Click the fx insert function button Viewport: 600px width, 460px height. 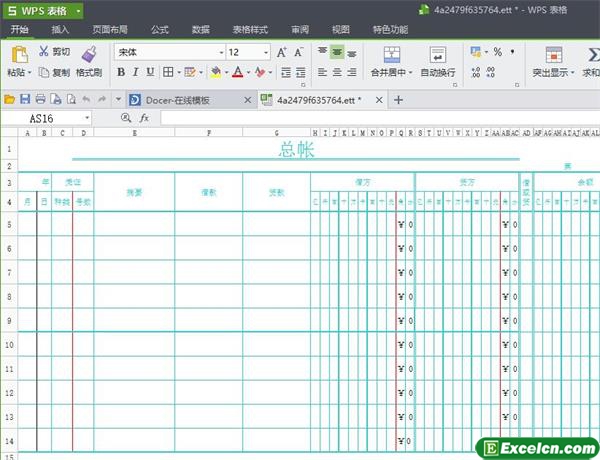pyautogui.click(x=144, y=118)
